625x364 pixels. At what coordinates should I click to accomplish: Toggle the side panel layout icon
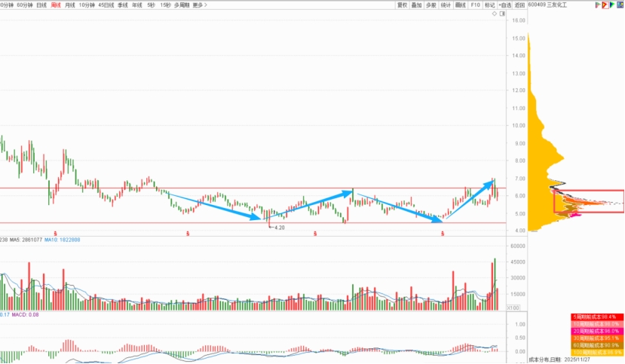coord(502,14)
